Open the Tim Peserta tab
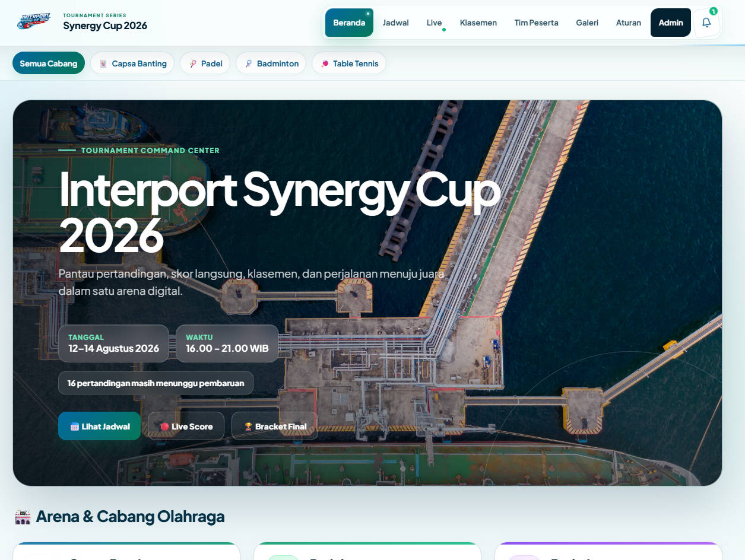Image resolution: width=745 pixels, height=560 pixels. point(536,23)
